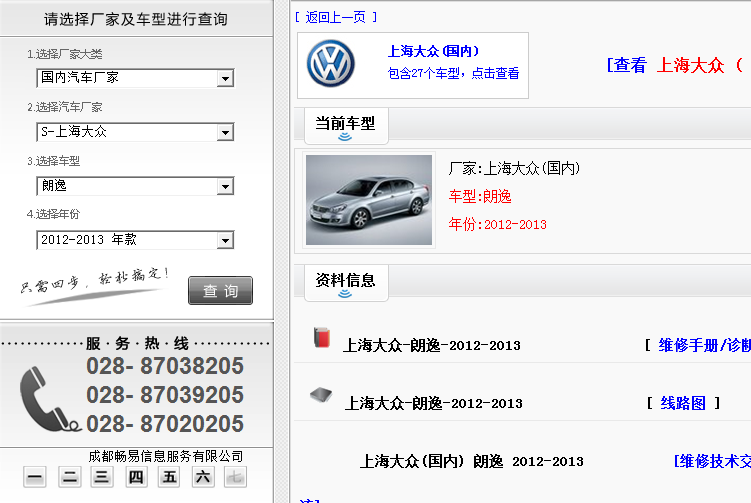The image size is (751, 503).
Task: Click the telephone handset icon
Action: tap(49, 399)
